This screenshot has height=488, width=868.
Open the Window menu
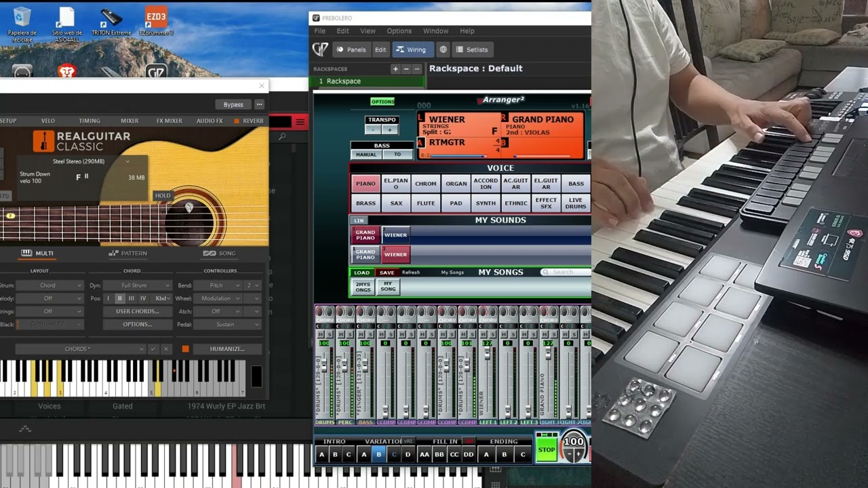pos(435,31)
